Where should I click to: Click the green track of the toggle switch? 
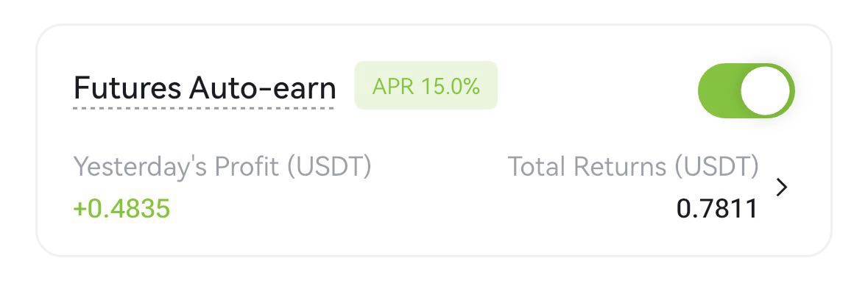coord(719,90)
